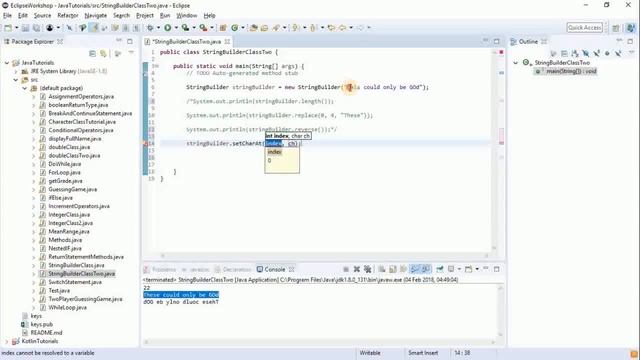Minimize the Package Explorer view

(119, 41)
